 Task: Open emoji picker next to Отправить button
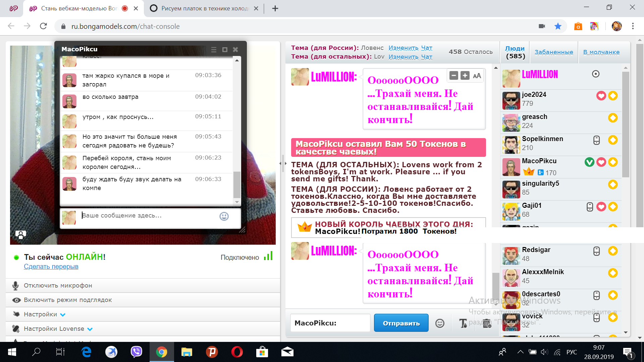(x=440, y=323)
